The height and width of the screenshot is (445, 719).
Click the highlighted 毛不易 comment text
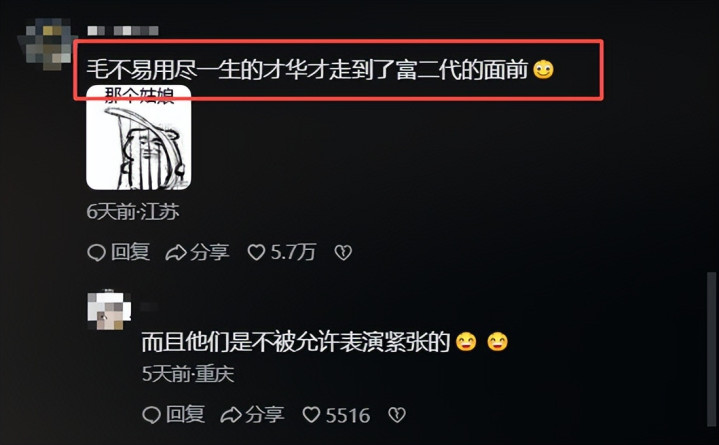coord(307,70)
